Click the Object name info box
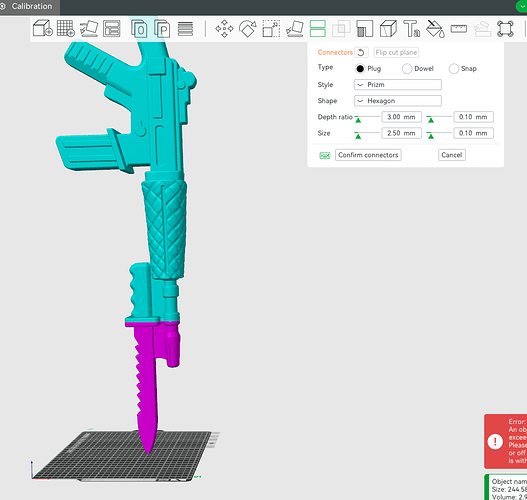 505,487
